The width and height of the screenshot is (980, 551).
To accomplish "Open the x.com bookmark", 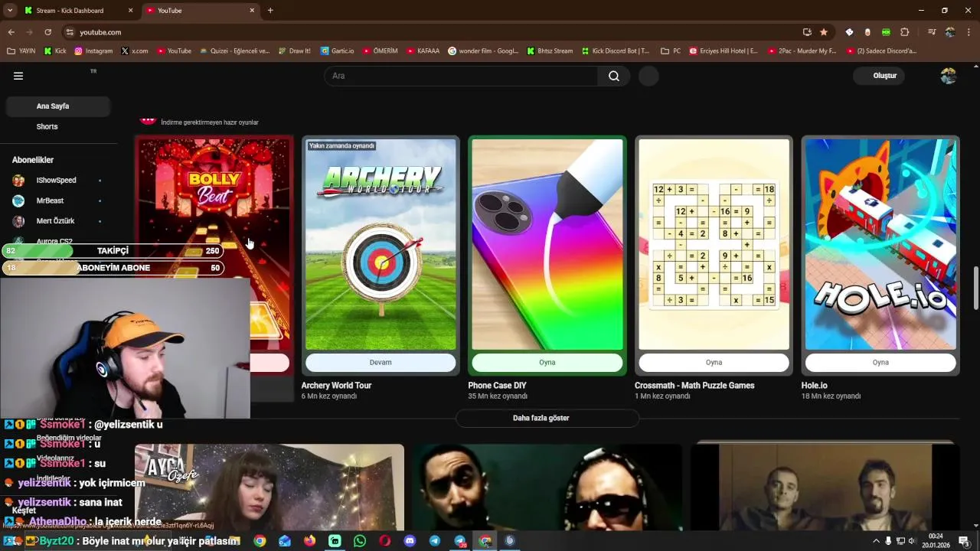I will coord(134,51).
